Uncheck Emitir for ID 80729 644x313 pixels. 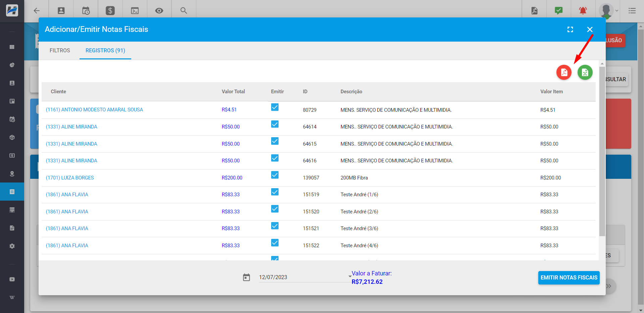[x=275, y=107]
